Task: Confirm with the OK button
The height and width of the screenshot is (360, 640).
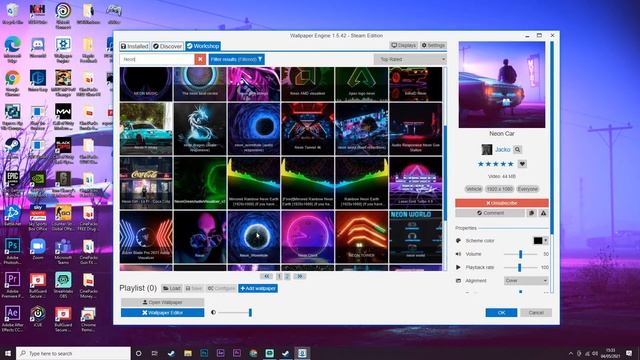Action: [501, 313]
